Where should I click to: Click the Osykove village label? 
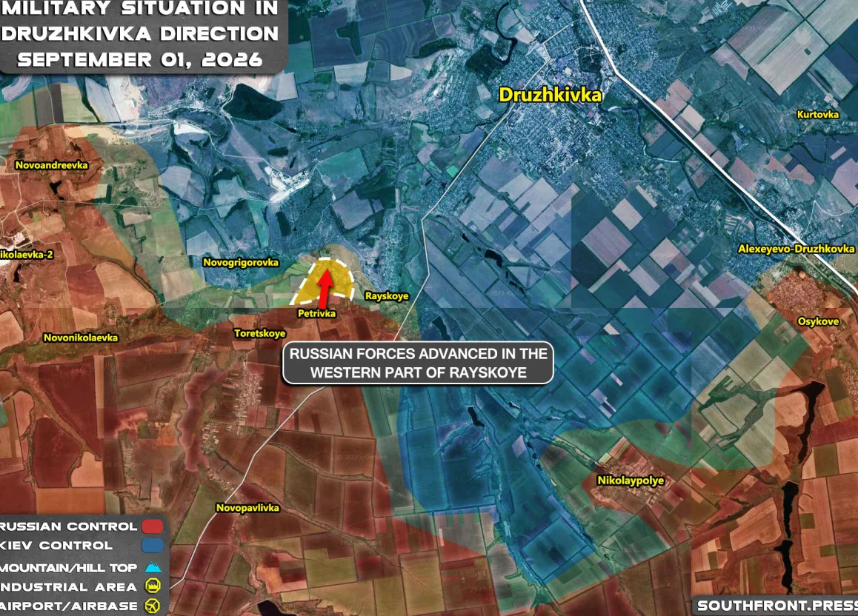pyautogui.click(x=818, y=321)
